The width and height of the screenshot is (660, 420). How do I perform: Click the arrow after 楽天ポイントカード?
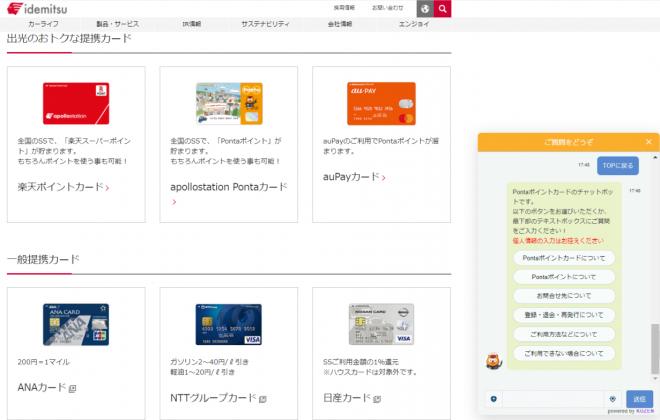[x=107, y=188]
